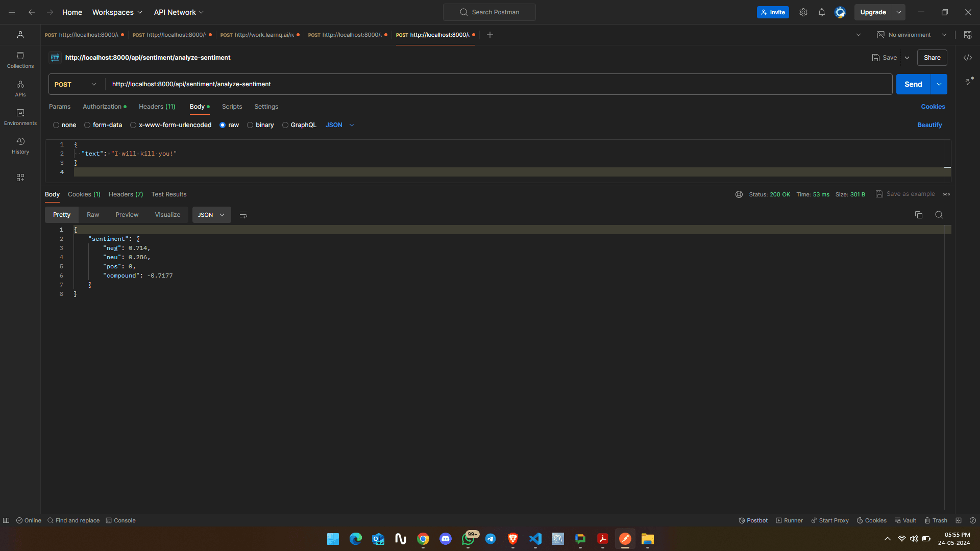Click the Beautify link
Screen dimensions: 980x551
point(929,125)
